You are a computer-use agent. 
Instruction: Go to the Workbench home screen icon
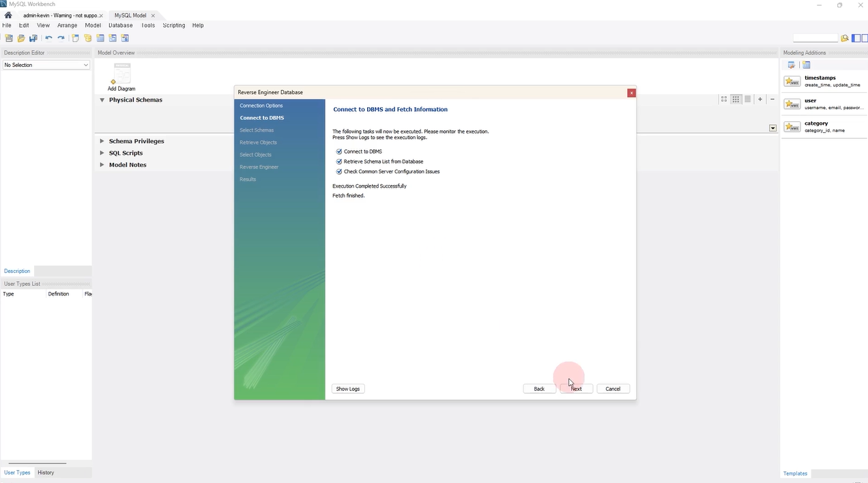[8, 15]
